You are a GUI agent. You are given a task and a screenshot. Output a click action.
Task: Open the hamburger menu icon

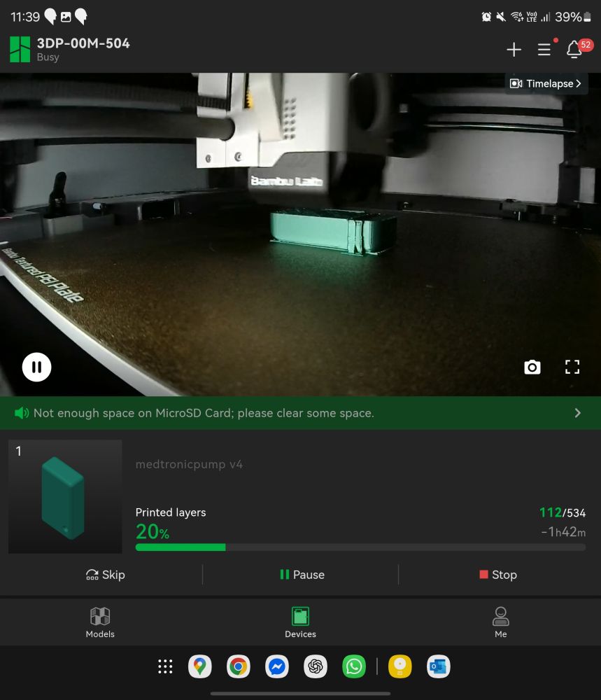point(544,49)
